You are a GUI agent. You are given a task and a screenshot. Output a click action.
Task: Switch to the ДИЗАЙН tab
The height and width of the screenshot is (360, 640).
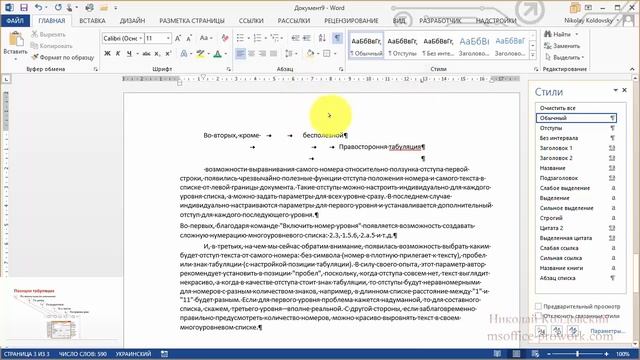tap(132, 20)
